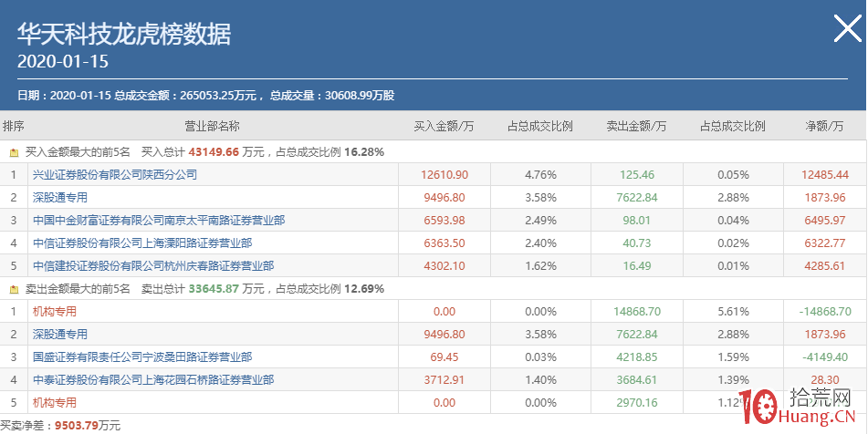The width and height of the screenshot is (868, 434).
Task: Open 深股通专用 link in the sell list
Action: pos(60,335)
